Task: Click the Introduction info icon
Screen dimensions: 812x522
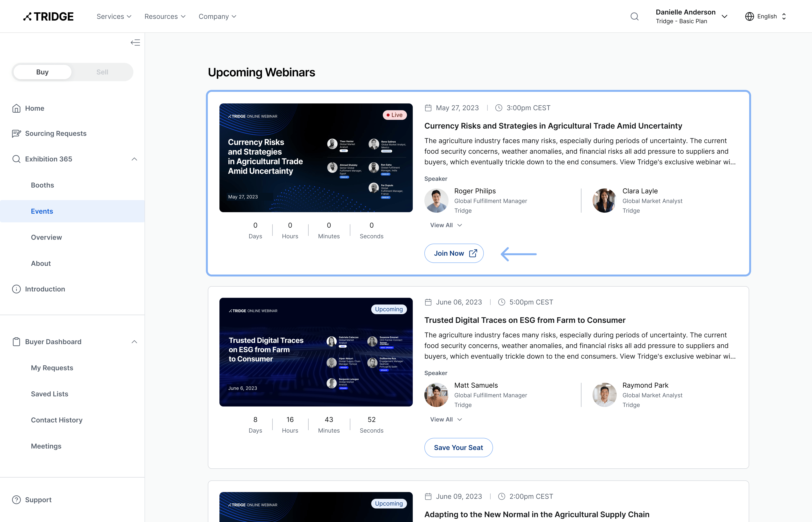Action: (16, 289)
